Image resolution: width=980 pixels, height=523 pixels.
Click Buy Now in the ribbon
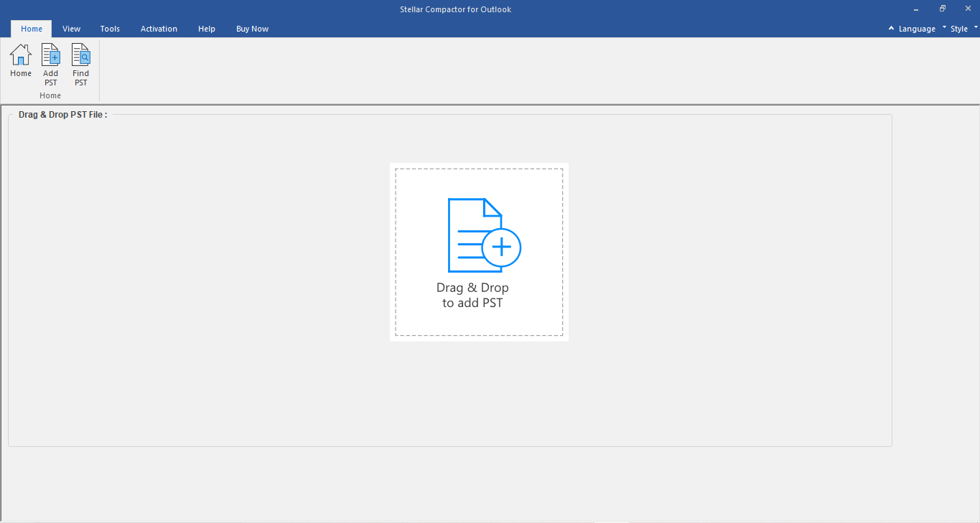[x=252, y=29]
